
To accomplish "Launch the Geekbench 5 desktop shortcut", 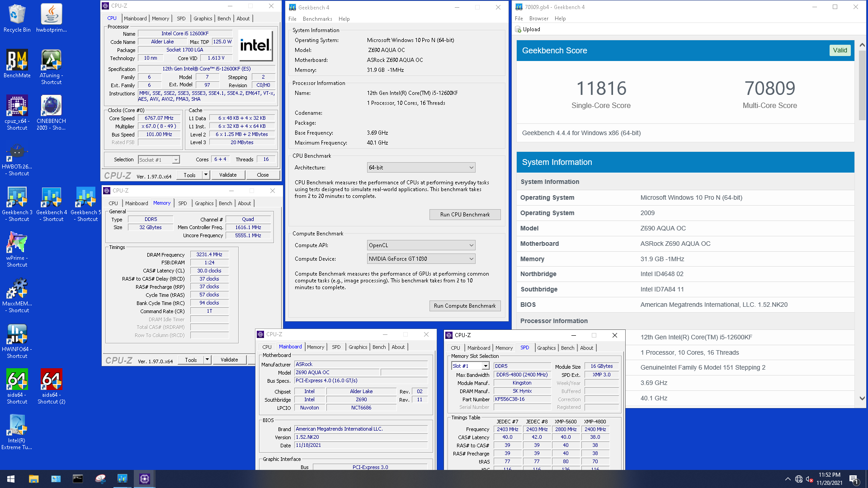I will pos(86,204).
